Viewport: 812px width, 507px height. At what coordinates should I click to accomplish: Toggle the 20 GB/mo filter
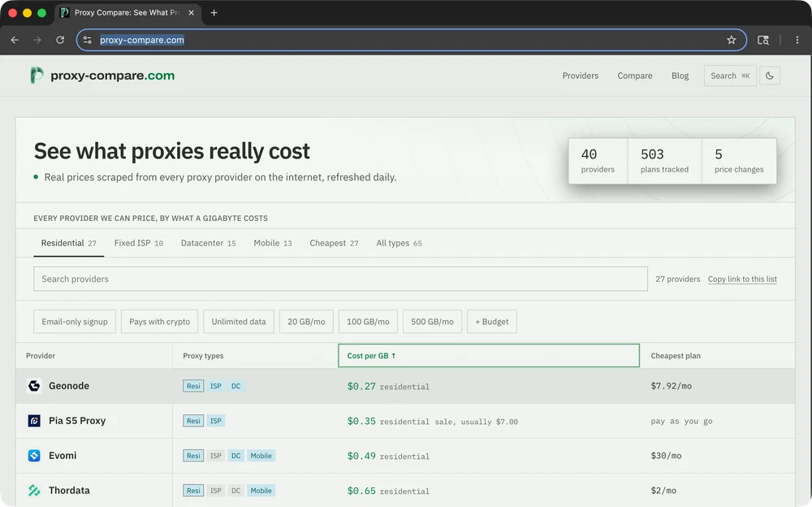click(x=306, y=322)
